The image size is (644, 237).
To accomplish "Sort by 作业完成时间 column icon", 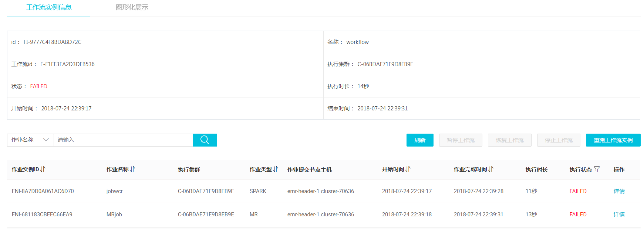I will tap(491, 169).
